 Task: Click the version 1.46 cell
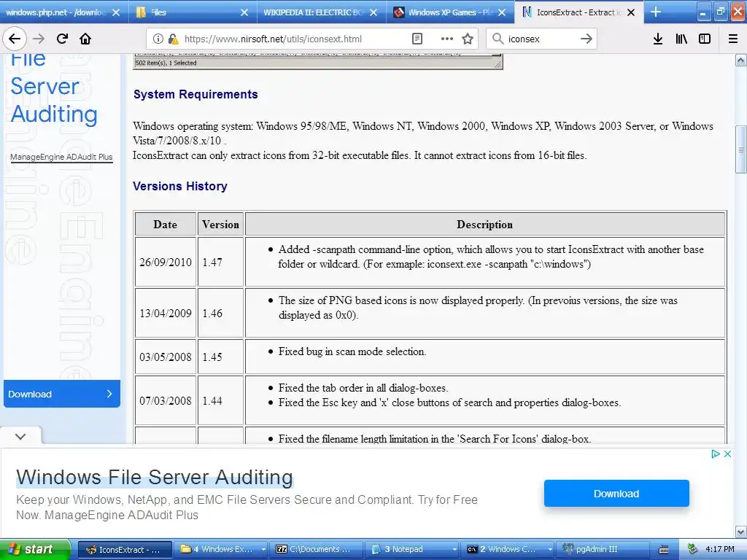point(220,313)
